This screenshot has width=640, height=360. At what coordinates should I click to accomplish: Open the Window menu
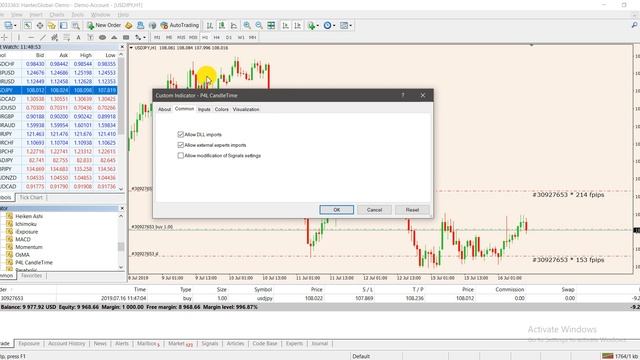[x=100, y=15]
